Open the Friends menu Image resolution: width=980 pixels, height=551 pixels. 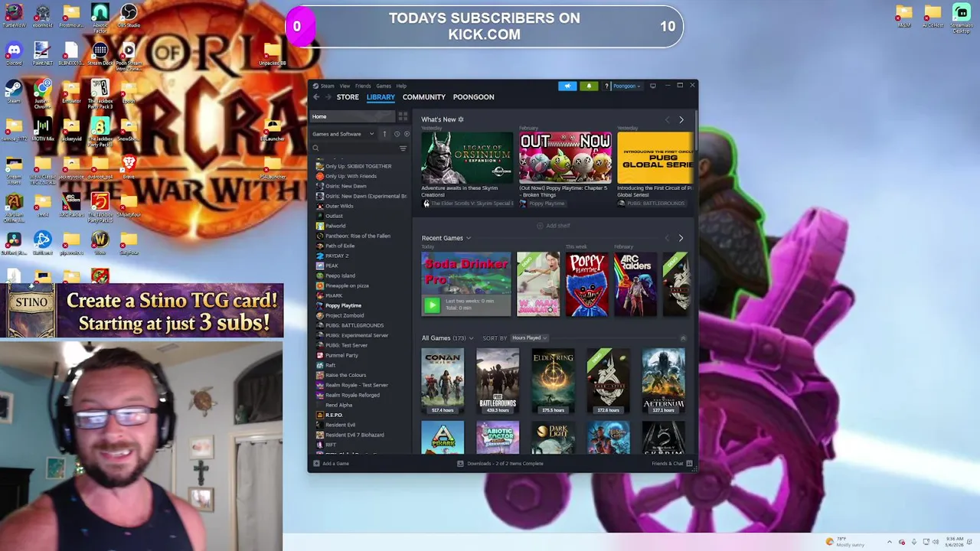coord(363,86)
